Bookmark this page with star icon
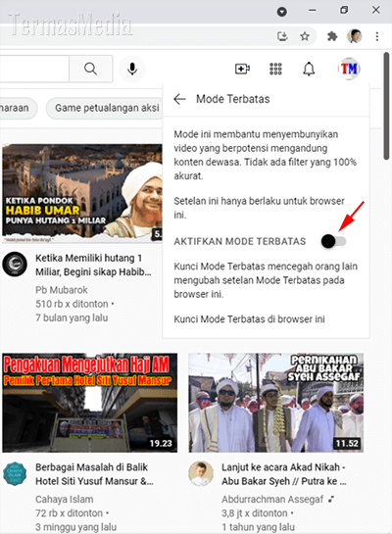Screen dimensions: 392x534 305,36
